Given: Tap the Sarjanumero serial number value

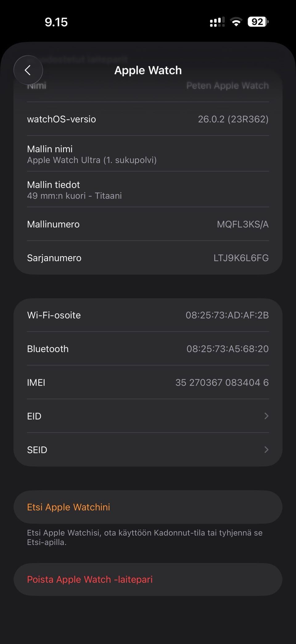Looking at the screenshot, I should tap(241, 258).
